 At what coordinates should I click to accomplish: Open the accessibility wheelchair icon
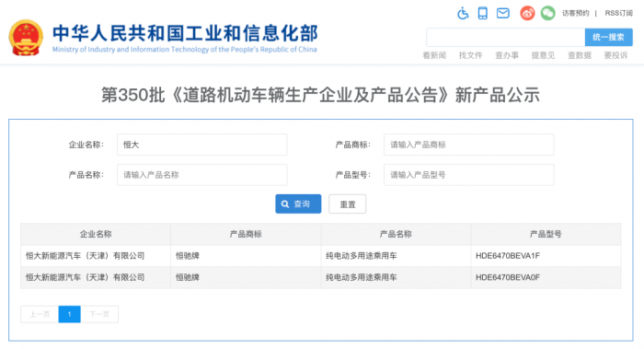[463, 13]
